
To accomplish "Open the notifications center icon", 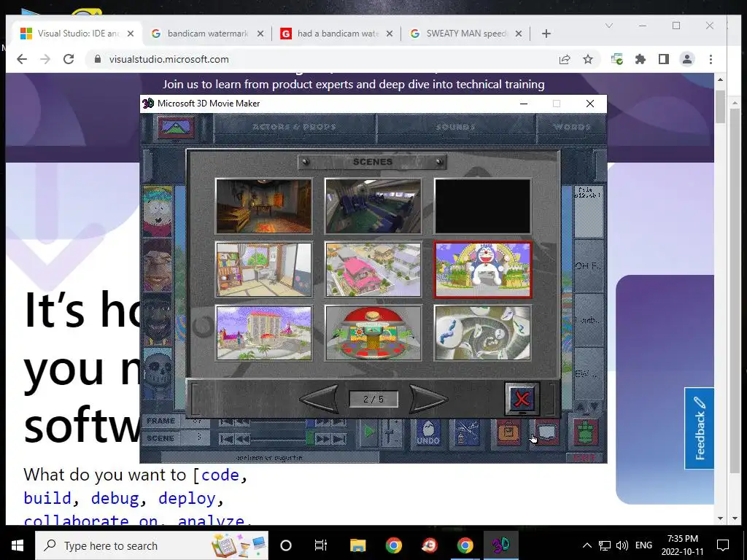I will (x=723, y=545).
